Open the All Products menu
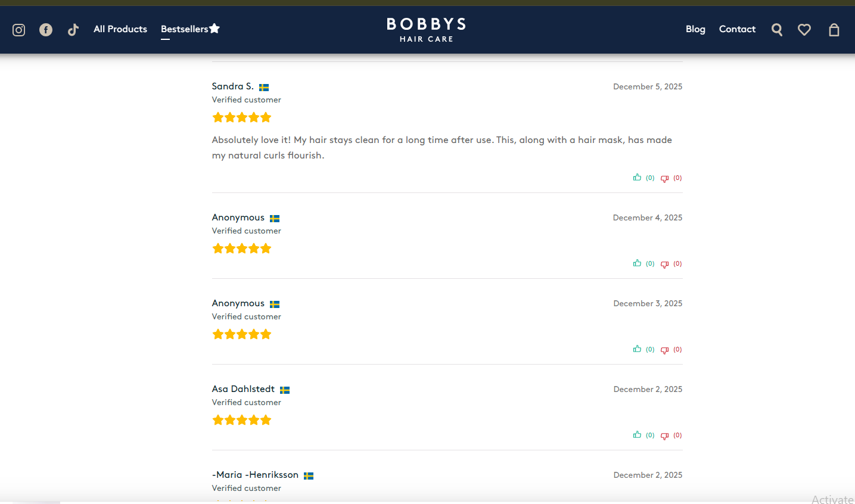The height and width of the screenshot is (504, 855). coord(120,29)
